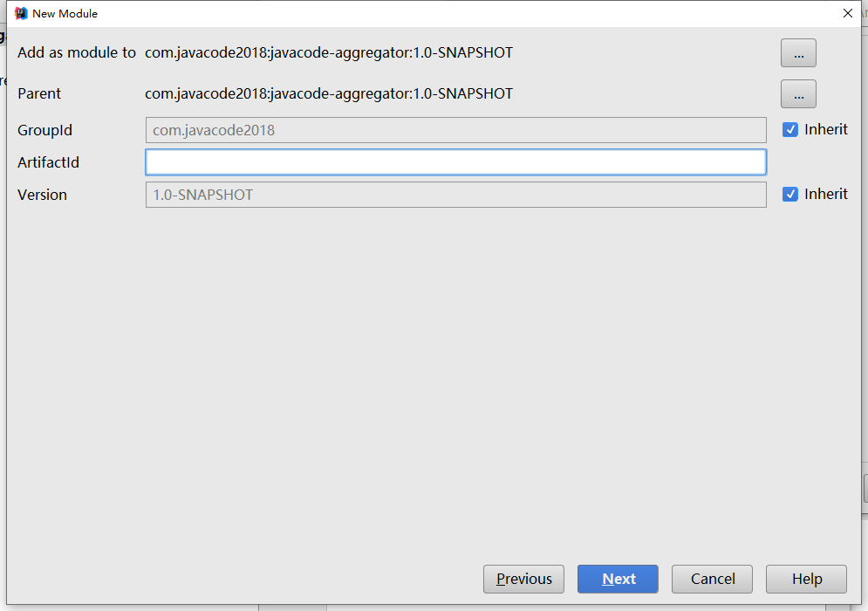Viewport: 868px width, 611px height.
Task: Uncheck Inherit for GroupId
Action: click(x=790, y=130)
